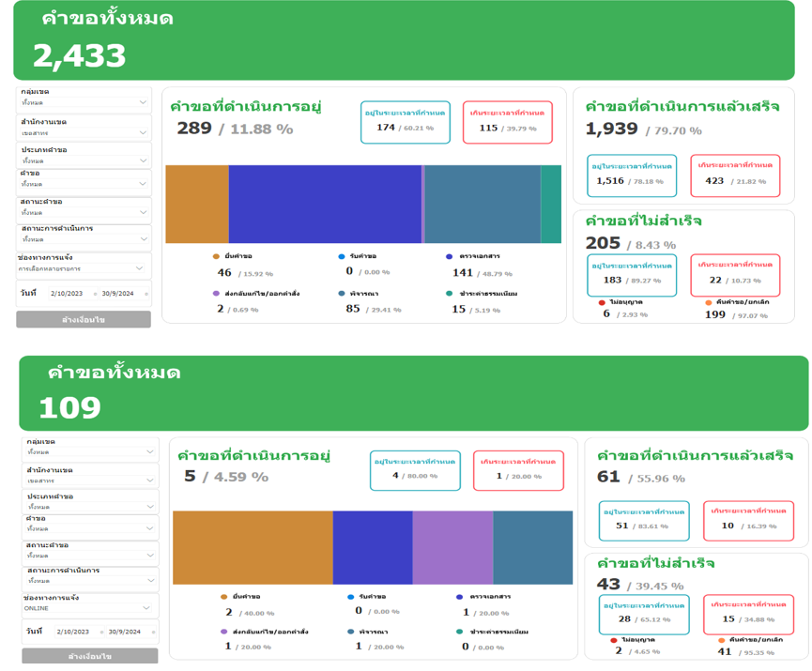This screenshot has height=671, width=812.
Task: Click the purple legend dot beside 2 / 0.69 %
Action: click(x=216, y=294)
